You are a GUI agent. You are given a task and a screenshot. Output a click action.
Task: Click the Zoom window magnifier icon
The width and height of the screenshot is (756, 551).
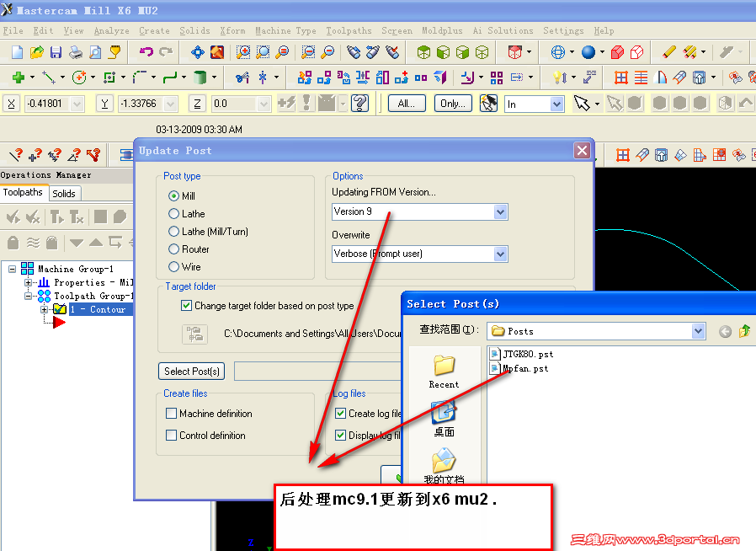click(x=243, y=51)
